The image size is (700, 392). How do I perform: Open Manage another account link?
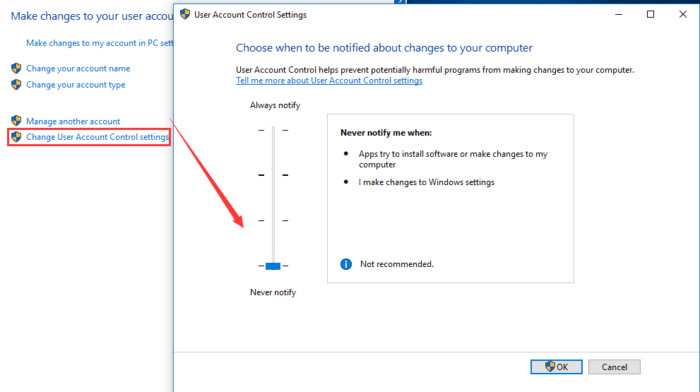pos(73,121)
